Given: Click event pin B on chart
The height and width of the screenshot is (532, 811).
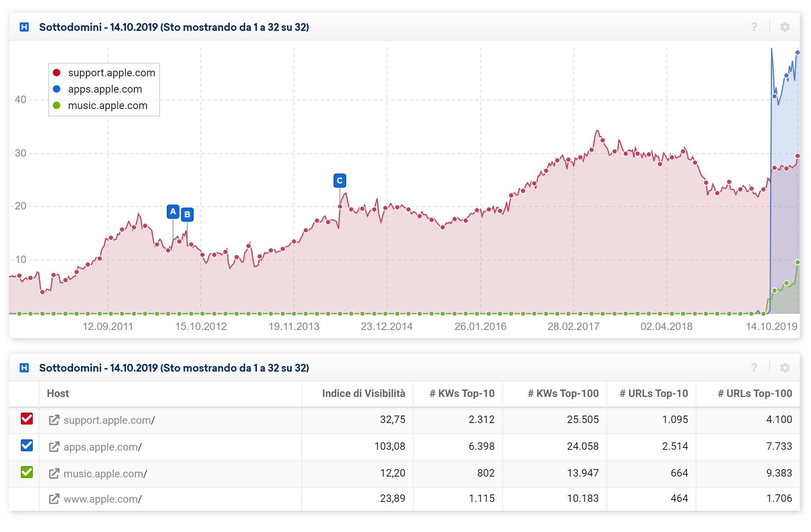Looking at the screenshot, I should point(187,214).
